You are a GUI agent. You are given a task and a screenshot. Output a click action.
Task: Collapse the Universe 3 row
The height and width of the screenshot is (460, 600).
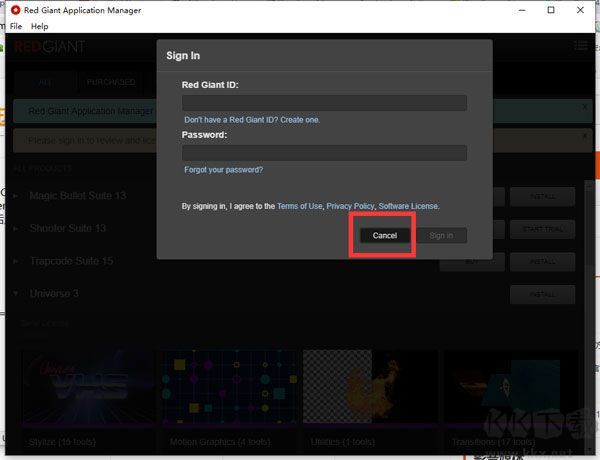[x=15, y=294]
